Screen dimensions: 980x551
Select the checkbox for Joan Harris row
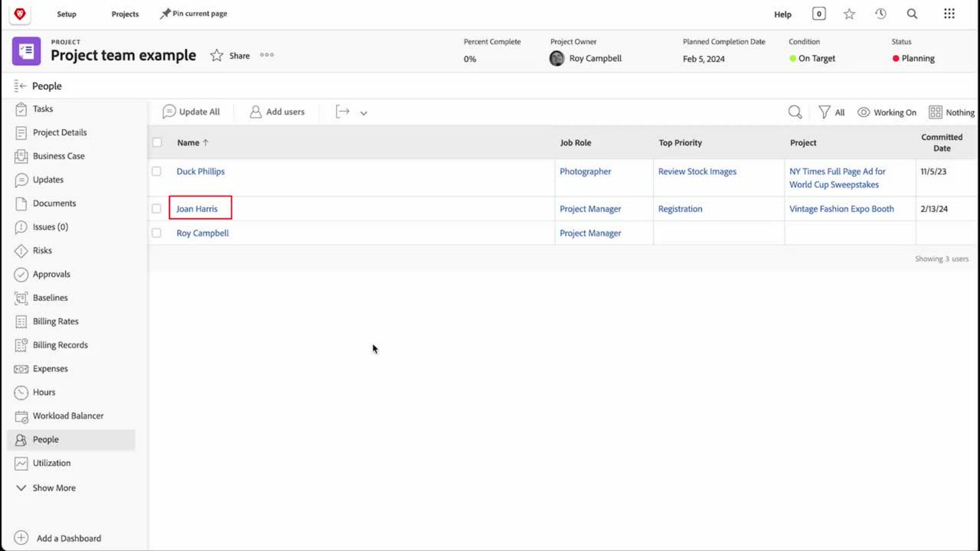coord(157,208)
